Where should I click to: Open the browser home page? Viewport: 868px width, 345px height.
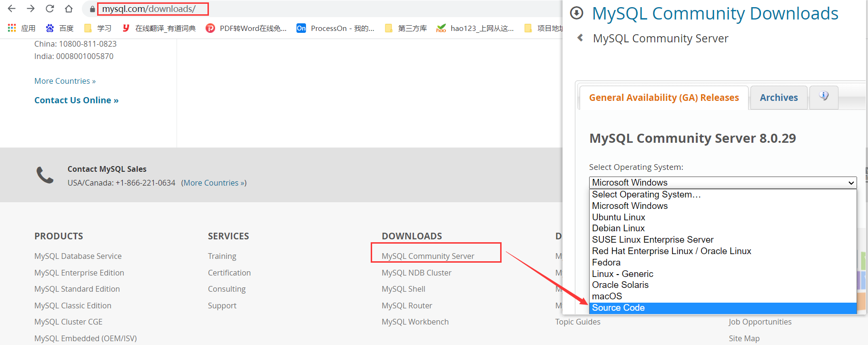pos(69,9)
